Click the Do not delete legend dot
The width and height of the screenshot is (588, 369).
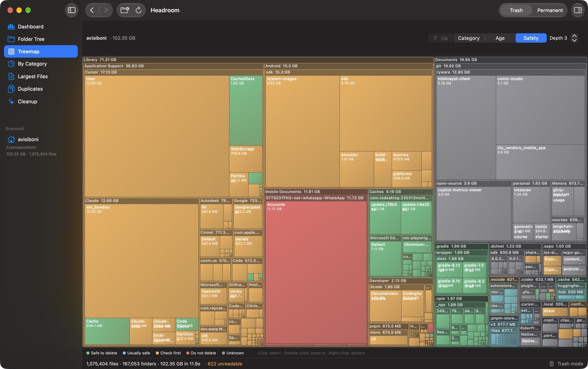[x=188, y=353]
